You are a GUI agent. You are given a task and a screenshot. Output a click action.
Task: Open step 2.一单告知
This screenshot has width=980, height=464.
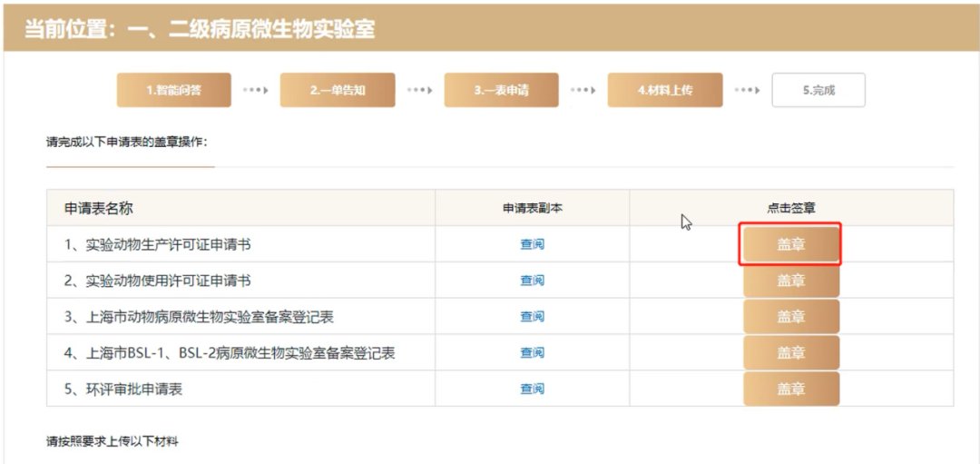click(x=338, y=91)
